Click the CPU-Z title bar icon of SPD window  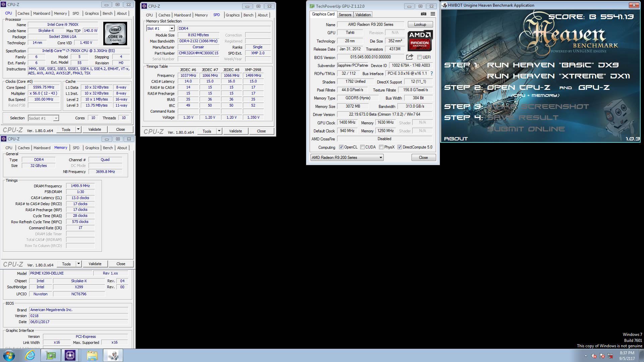(x=144, y=6)
